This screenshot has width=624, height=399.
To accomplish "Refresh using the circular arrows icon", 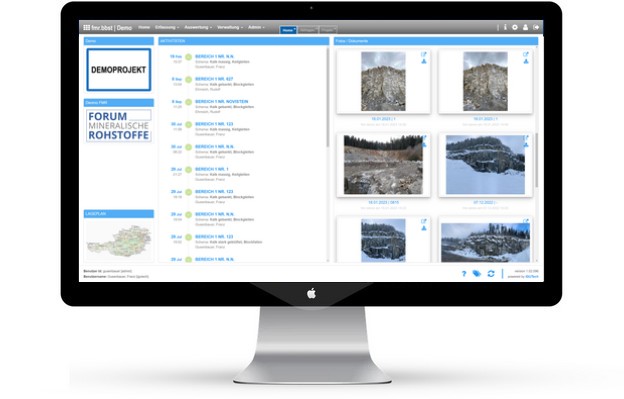I will (491, 274).
